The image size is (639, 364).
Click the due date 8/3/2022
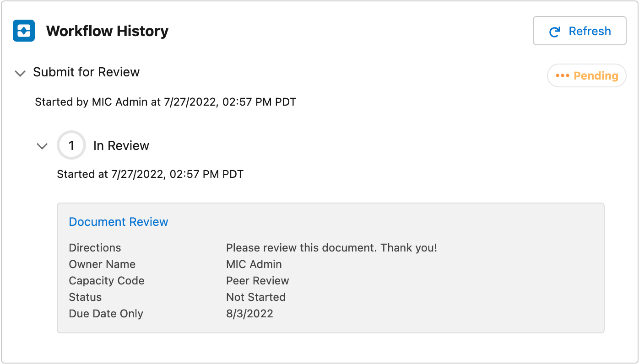(x=249, y=314)
